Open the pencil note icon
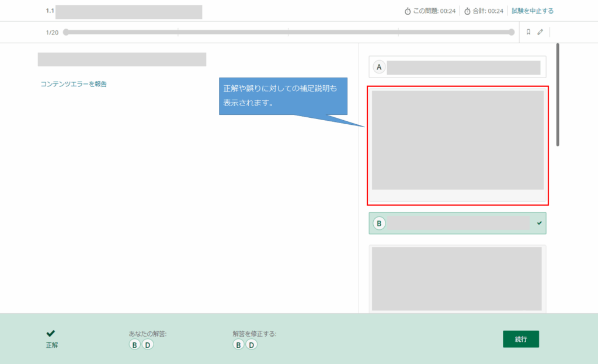Viewport: 598px width, 364px height. point(540,32)
